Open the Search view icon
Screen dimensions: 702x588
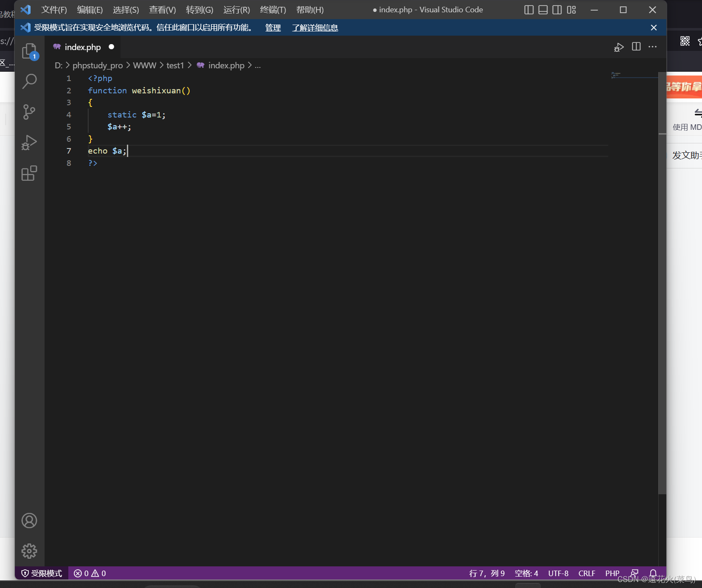(29, 81)
